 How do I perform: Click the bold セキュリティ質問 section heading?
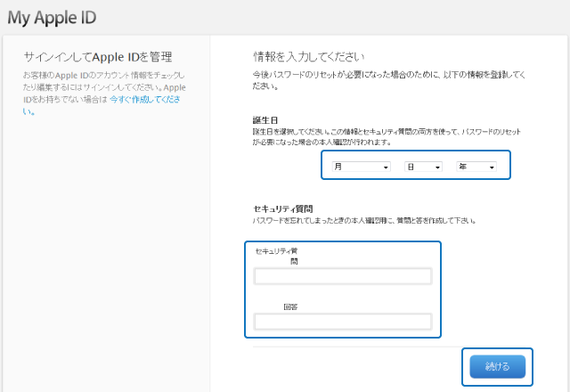[282, 208]
